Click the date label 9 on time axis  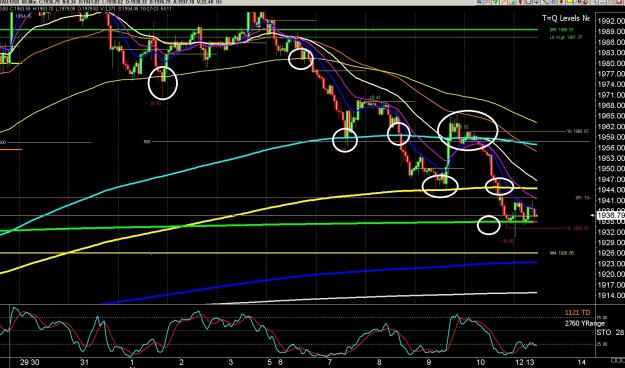coord(429,362)
